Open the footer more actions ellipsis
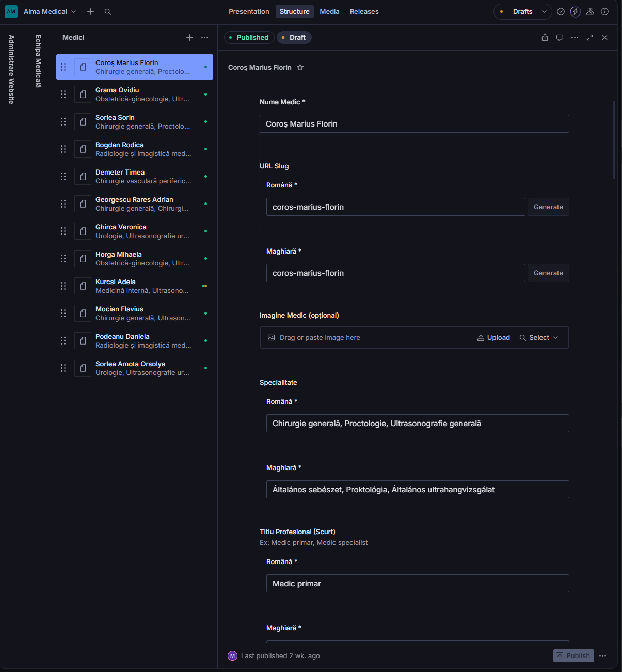 pyautogui.click(x=602, y=656)
